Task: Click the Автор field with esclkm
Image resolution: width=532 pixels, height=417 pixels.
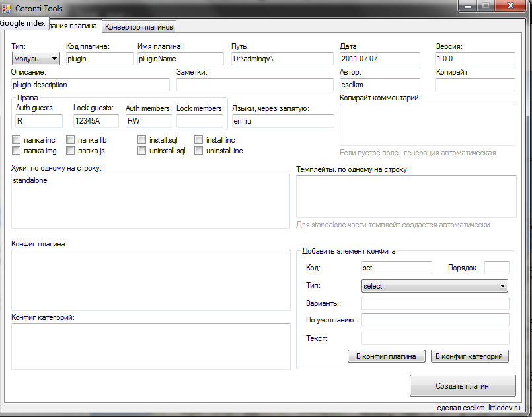Action: pos(379,85)
